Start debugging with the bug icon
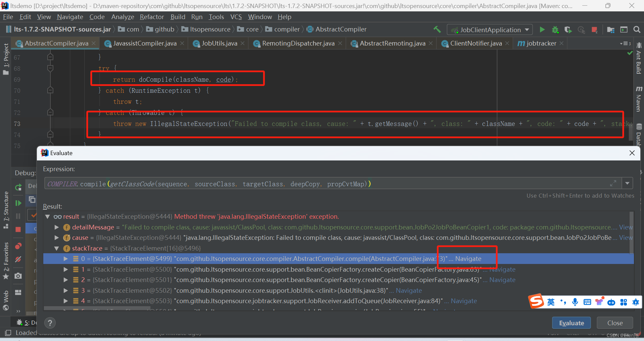 pos(555,29)
